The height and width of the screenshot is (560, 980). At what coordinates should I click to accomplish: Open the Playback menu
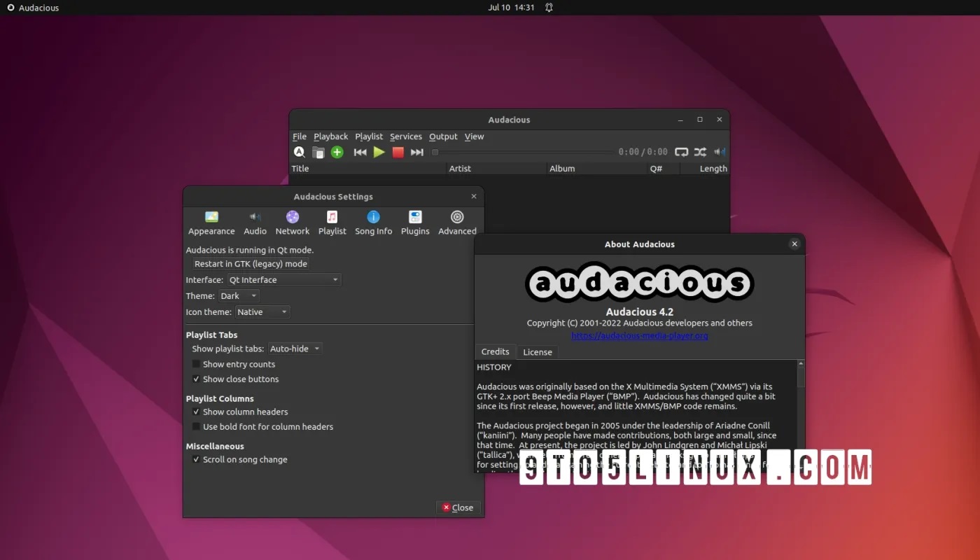(x=330, y=136)
